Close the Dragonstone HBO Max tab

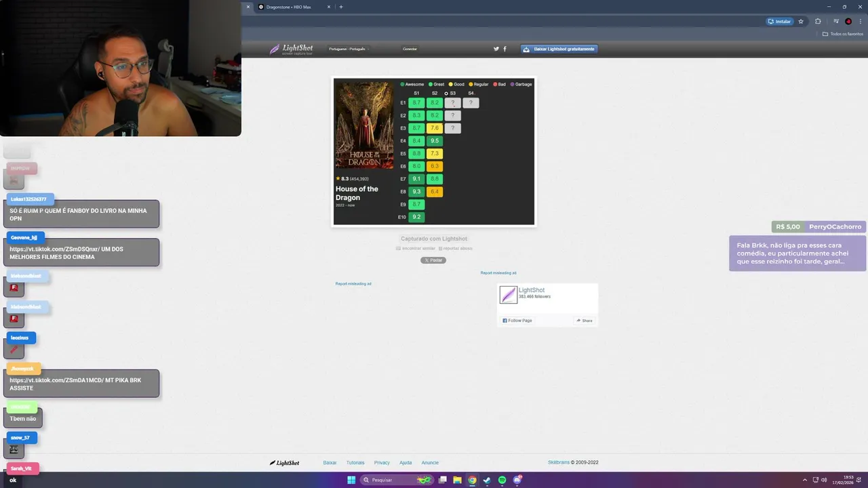coord(329,7)
